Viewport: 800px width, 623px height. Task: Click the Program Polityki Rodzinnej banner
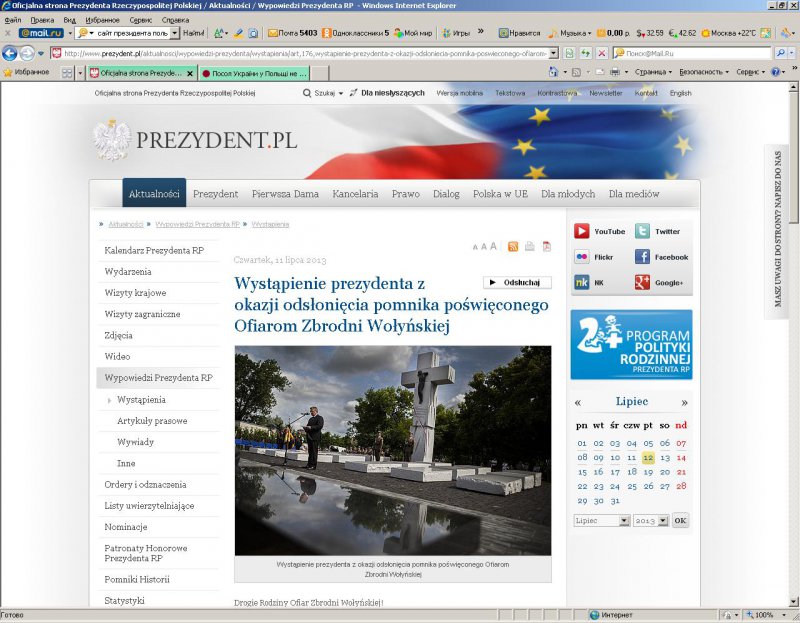(631, 344)
